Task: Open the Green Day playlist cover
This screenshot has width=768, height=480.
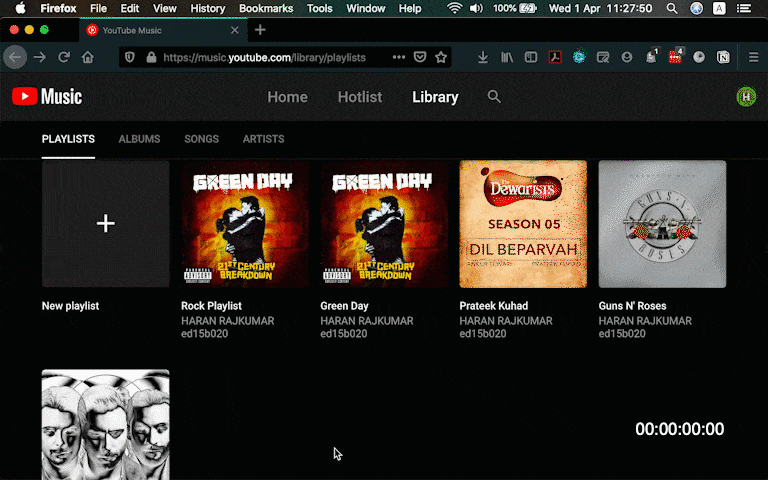Action: point(384,224)
